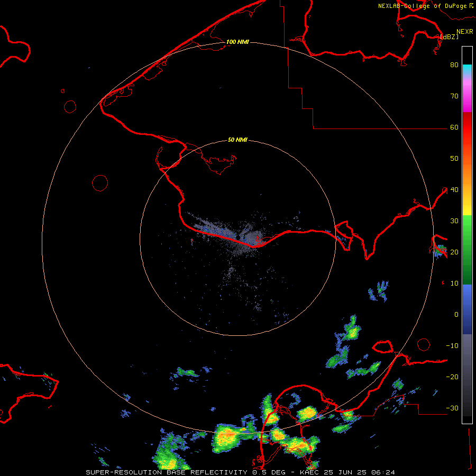Click the 25 JUN 25 06:24 timestamp
Viewport: 476px width, 476px height.
coord(360,472)
